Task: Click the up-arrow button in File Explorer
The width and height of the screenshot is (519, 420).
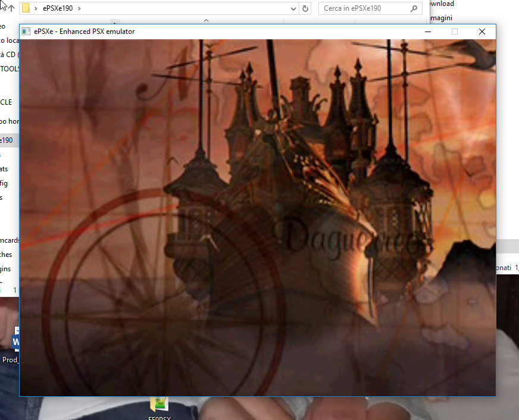Action: pos(11,8)
